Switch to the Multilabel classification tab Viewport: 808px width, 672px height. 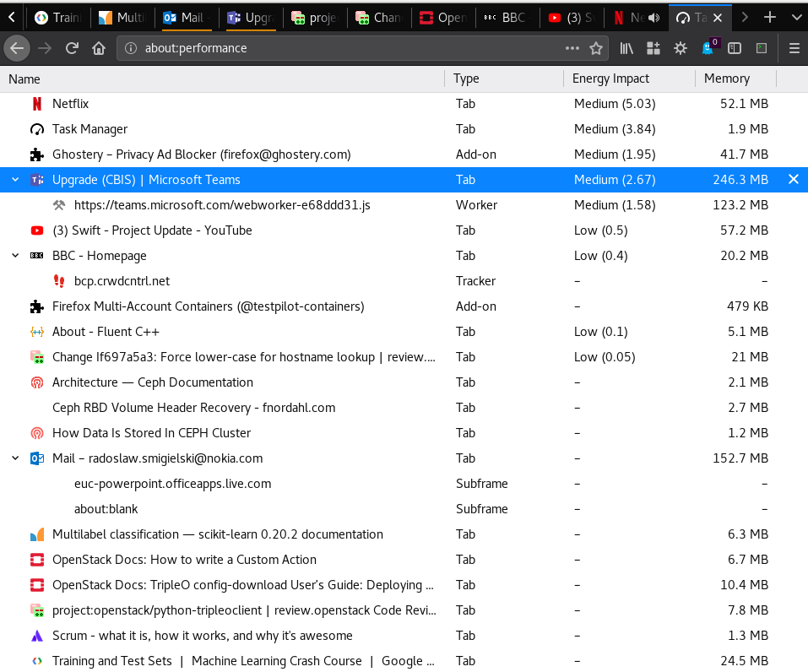coord(122,18)
